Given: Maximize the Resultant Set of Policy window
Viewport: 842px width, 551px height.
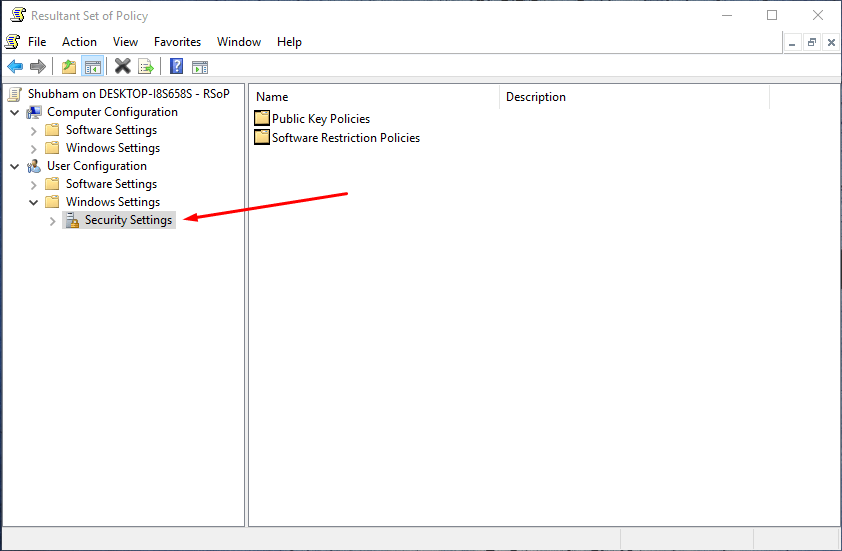Looking at the screenshot, I should pos(772,15).
